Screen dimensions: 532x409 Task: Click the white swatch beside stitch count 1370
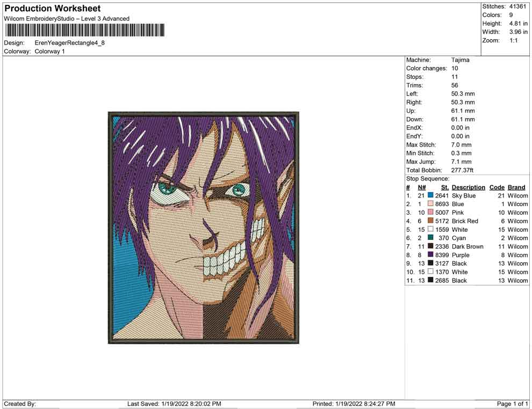coord(430,272)
